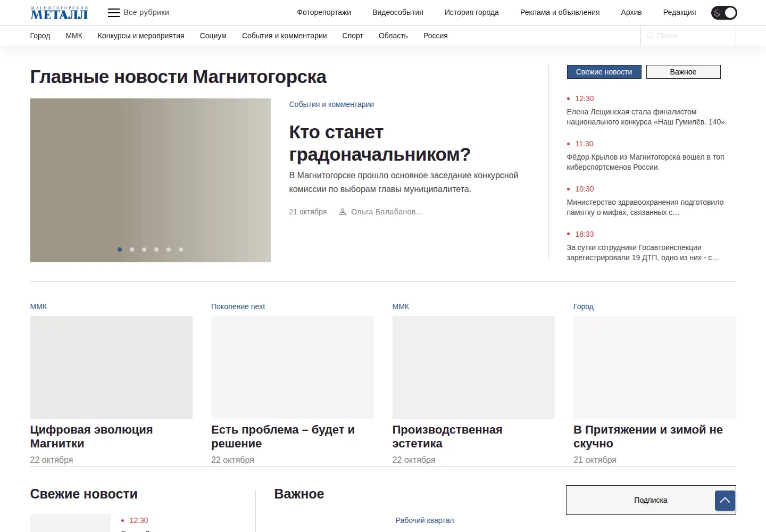This screenshot has width=766, height=532.
Task: Open article Кто станет градоначальником?
Action: (380, 143)
